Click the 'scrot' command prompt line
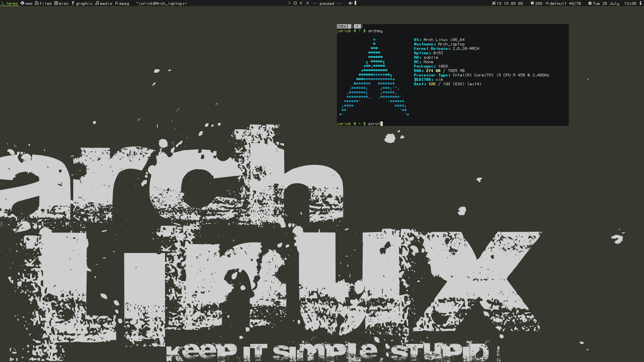 point(360,124)
